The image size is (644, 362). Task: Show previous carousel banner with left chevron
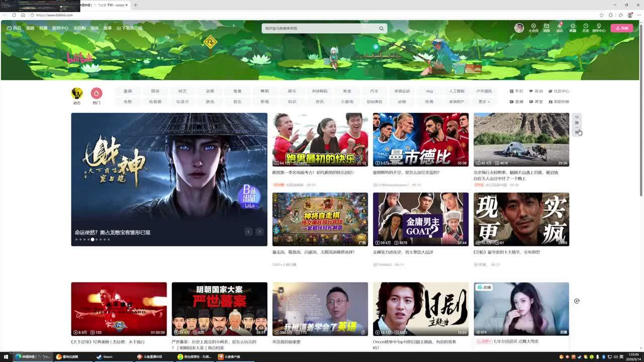coord(248,232)
